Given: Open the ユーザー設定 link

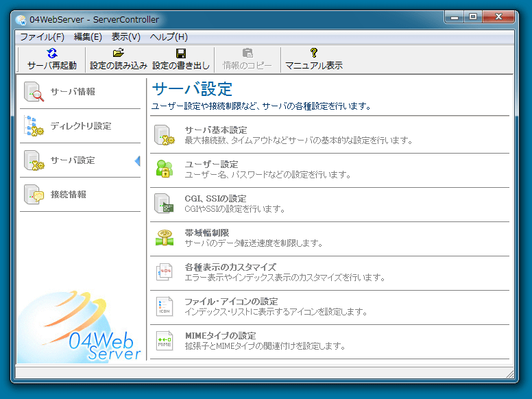Looking at the screenshot, I should click(211, 165).
